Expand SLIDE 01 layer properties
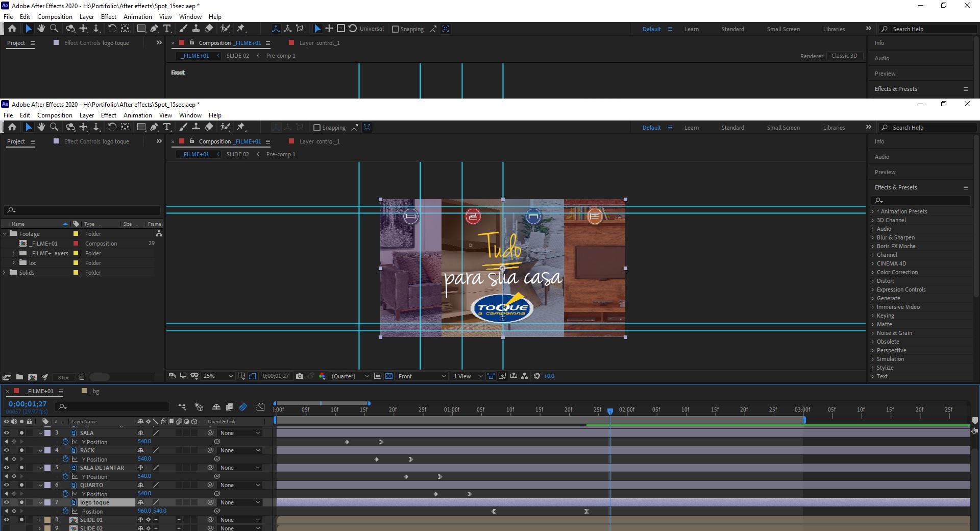980x531 pixels. (40, 520)
